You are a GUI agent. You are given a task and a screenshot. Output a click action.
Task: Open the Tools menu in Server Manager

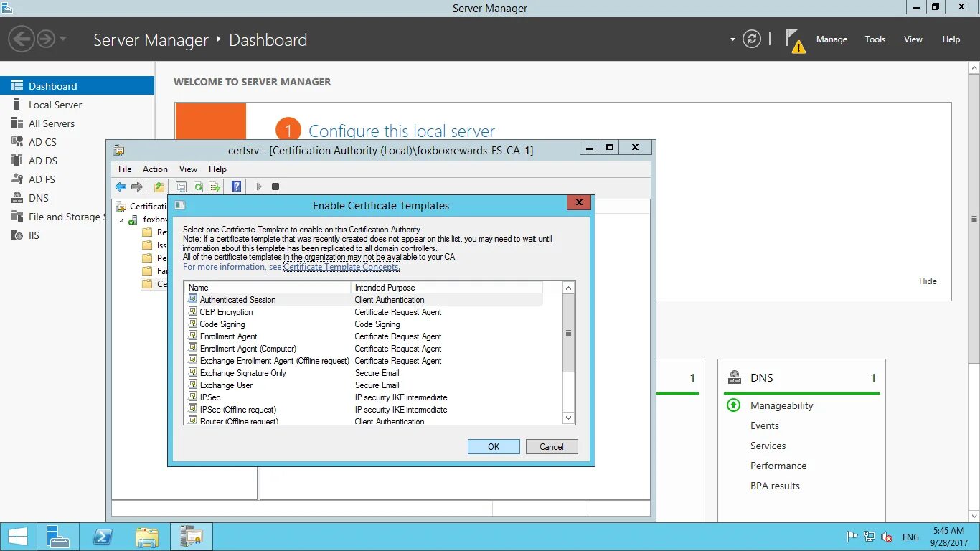(875, 39)
